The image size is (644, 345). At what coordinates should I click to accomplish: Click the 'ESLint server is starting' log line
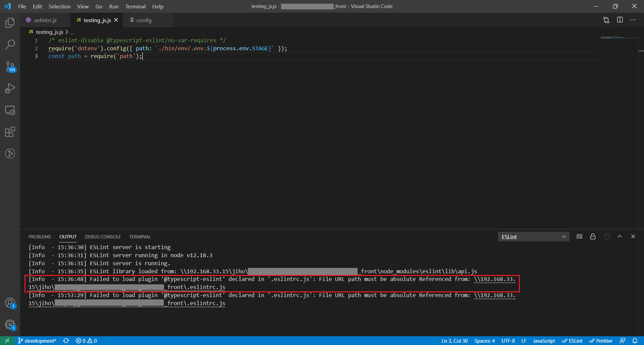(x=100, y=247)
